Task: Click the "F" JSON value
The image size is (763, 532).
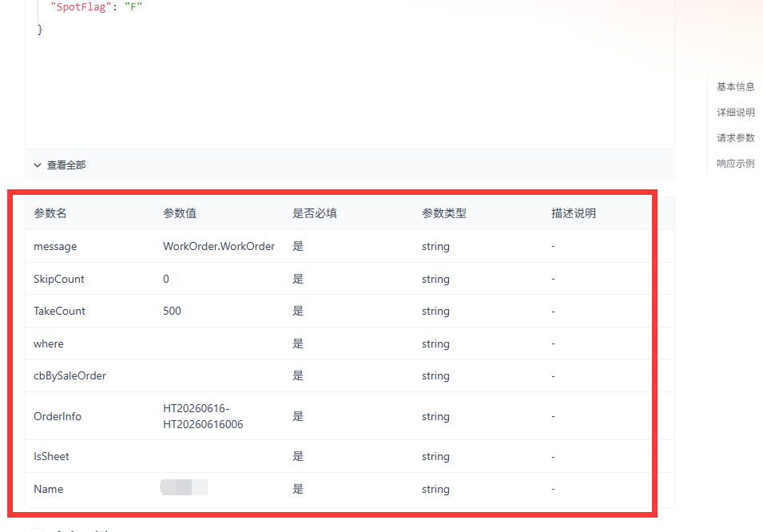Action: click(x=133, y=7)
